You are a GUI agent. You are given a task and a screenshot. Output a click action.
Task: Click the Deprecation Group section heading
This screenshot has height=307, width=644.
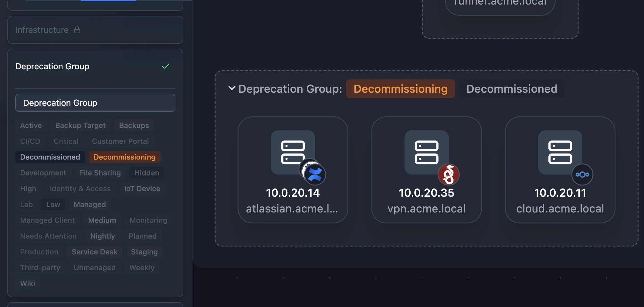tap(52, 66)
